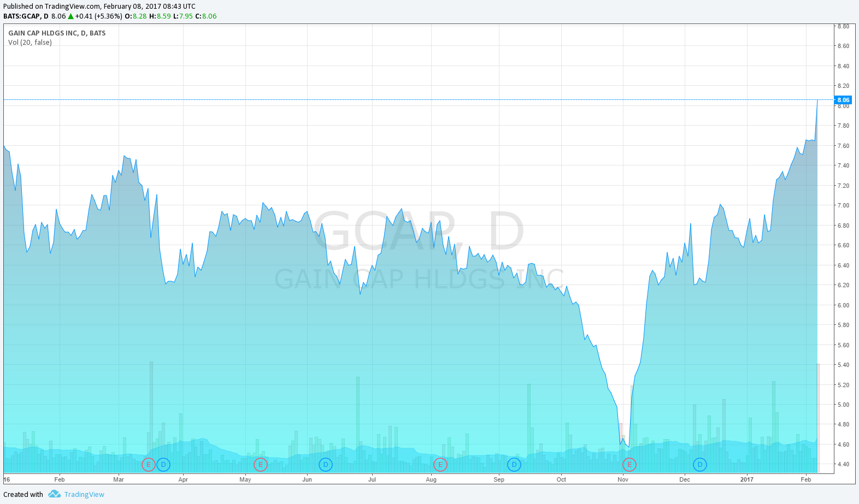
Task: Click the Vol (20, false) indicator label
Action: pyautogui.click(x=30, y=43)
